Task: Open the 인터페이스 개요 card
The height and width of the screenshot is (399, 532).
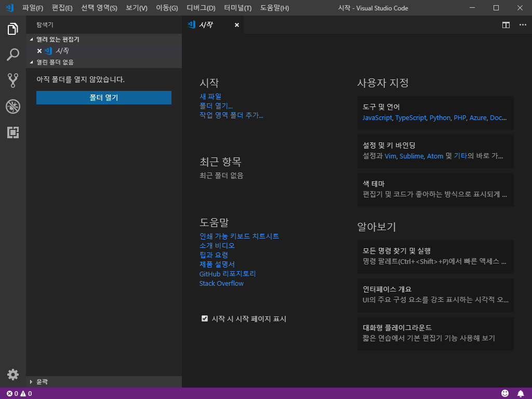Action: (435, 295)
